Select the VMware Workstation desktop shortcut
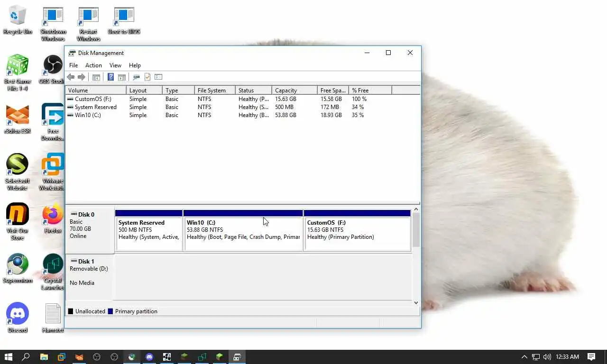The image size is (607, 364). pos(53,172)
